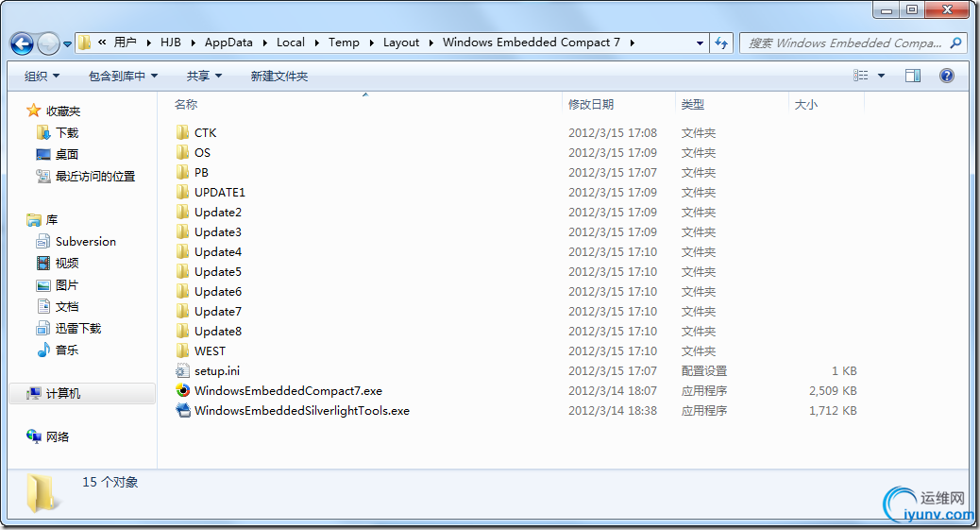The height and width of the screenshot is (530, 980).
Task: Select the UPDATE1 folder icon
Action: 182,192
